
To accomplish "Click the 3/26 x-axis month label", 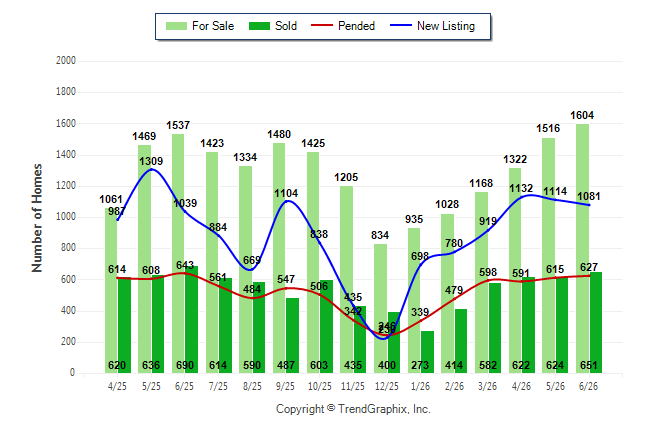I will point(487,386).
